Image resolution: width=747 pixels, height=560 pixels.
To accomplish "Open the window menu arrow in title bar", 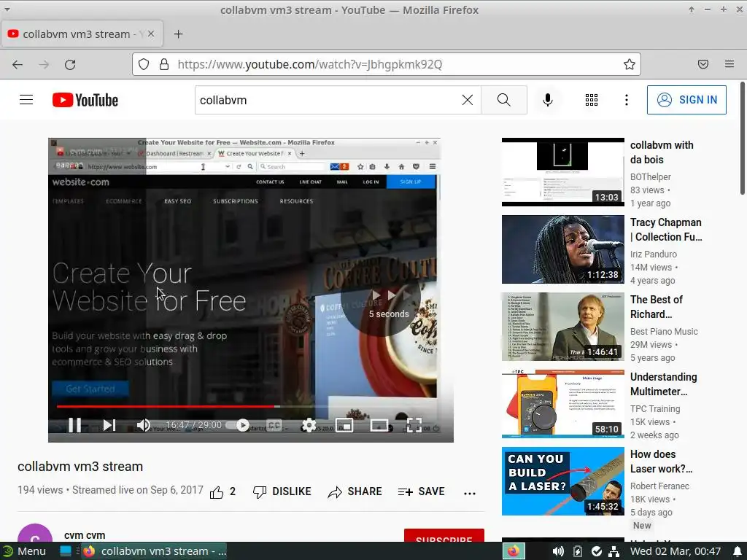I will pyautogui.click(x=7, y=9).
